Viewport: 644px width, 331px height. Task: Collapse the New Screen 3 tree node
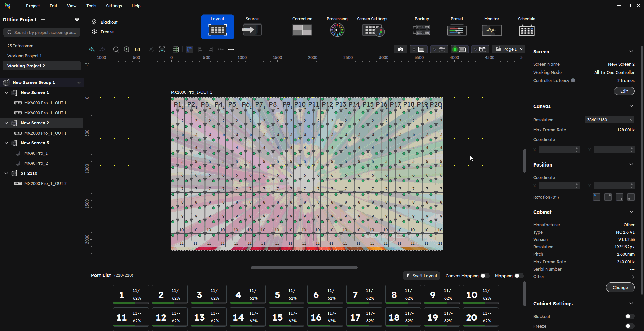coord(6,143)
